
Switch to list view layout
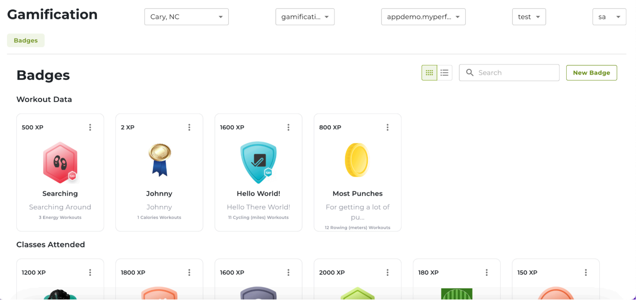[445, 73]
